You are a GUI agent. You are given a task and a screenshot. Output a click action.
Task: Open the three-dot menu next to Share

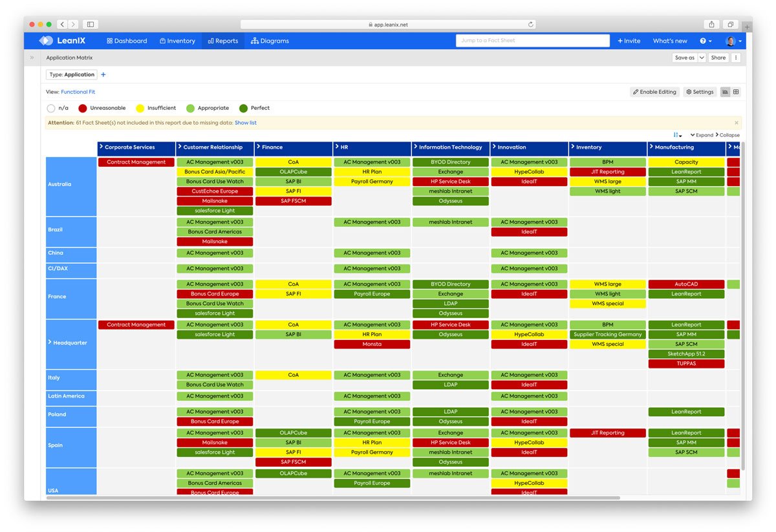(x=736, y=58)
